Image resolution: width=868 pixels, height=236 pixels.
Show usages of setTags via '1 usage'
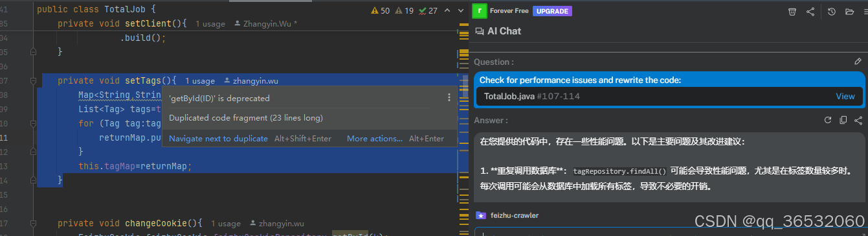(x=200, y=81)
